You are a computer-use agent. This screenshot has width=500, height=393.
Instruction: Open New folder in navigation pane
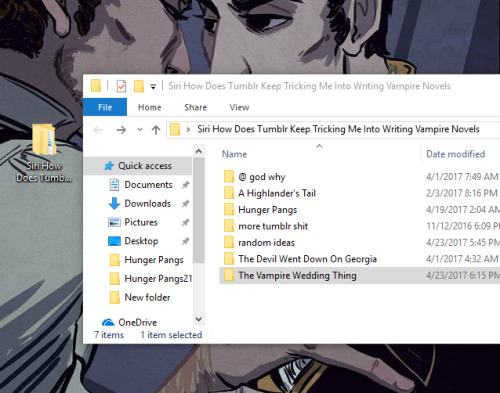(x=147, y=297)
